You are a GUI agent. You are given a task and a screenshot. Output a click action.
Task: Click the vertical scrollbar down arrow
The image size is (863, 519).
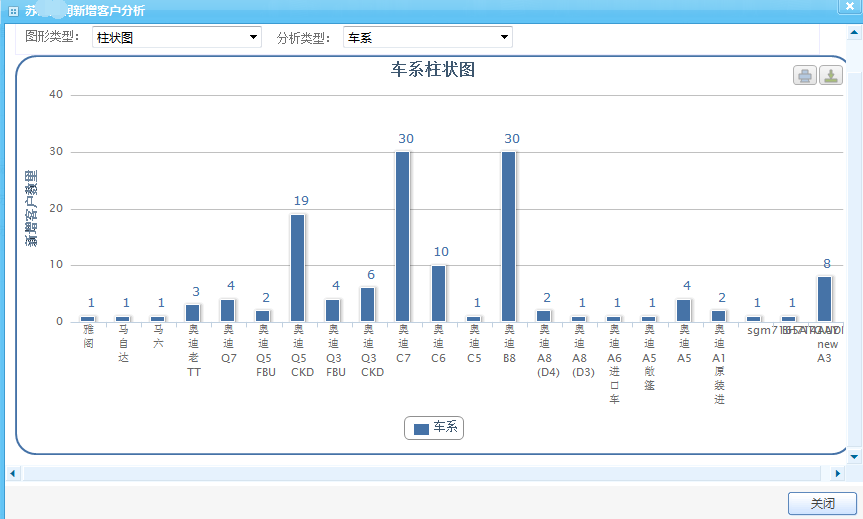point(853,456)
